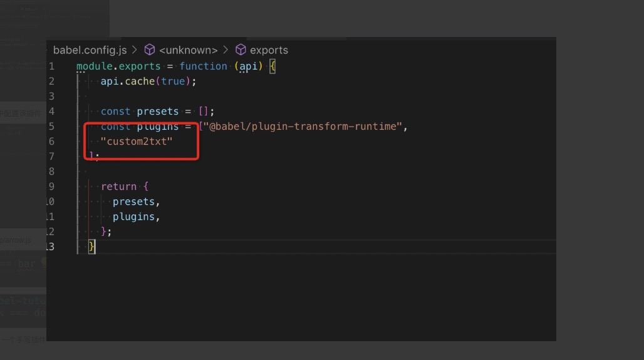Screen dimensions: 644x360
Task: Click the "custom2txt" string
Action: [137, 141]
